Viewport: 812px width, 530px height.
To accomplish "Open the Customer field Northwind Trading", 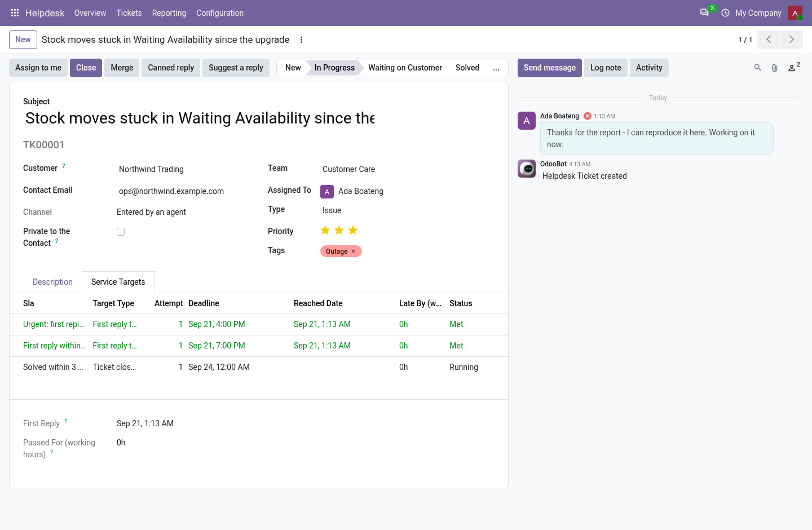I will [182, 169].
